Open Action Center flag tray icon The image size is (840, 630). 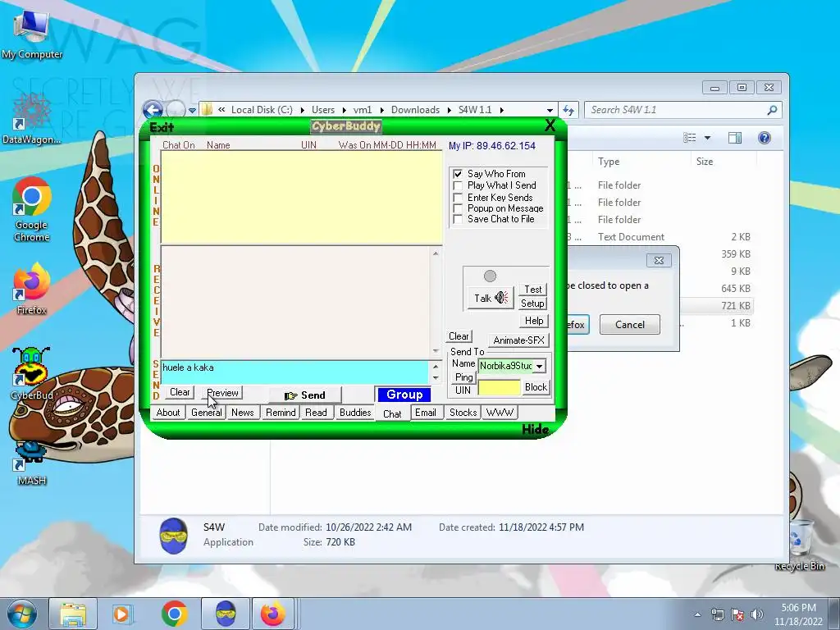coord(737,614)
